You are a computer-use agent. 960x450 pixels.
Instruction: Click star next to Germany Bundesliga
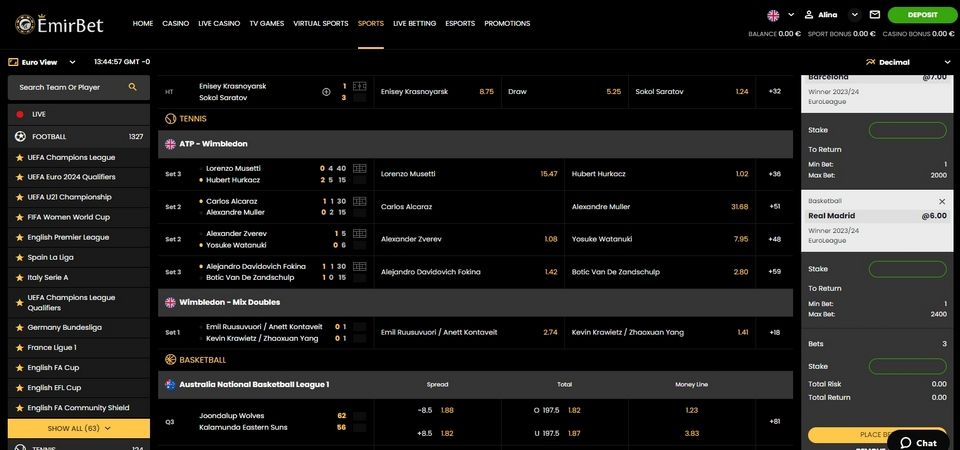tap(20, 328)
